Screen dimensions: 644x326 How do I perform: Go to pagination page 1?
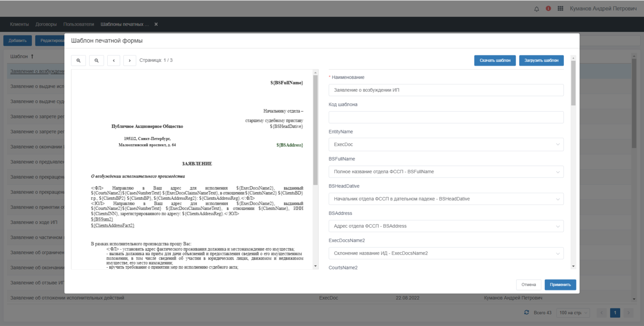click(615, 313)
